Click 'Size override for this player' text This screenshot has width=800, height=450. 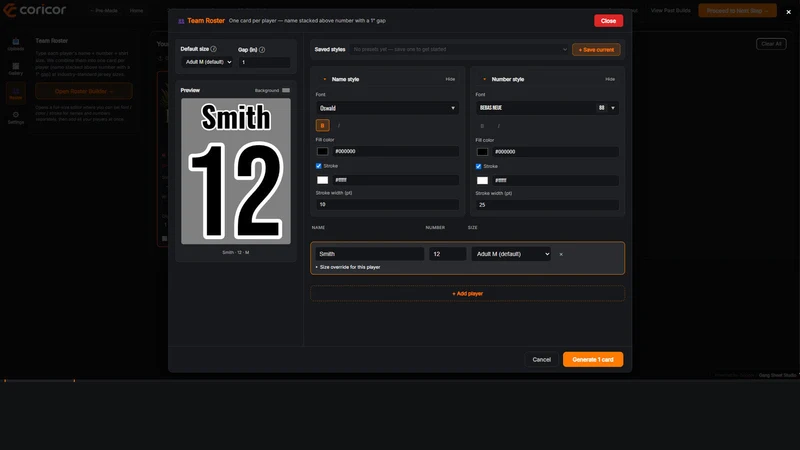(350, 267)
